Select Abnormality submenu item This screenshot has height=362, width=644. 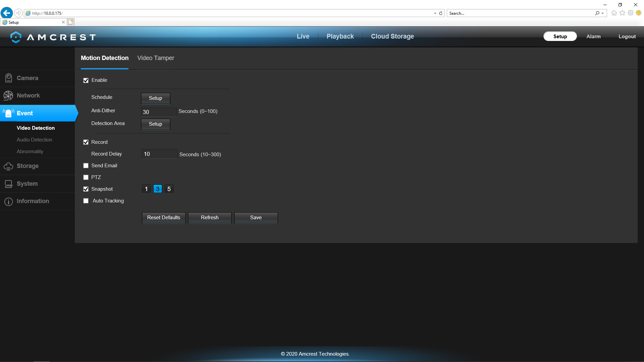click(30, 152)
